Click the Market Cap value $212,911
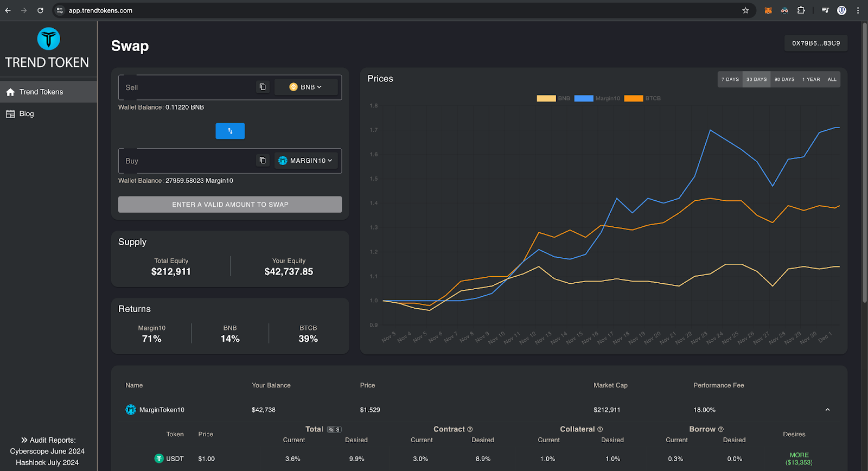 point(607,410)
